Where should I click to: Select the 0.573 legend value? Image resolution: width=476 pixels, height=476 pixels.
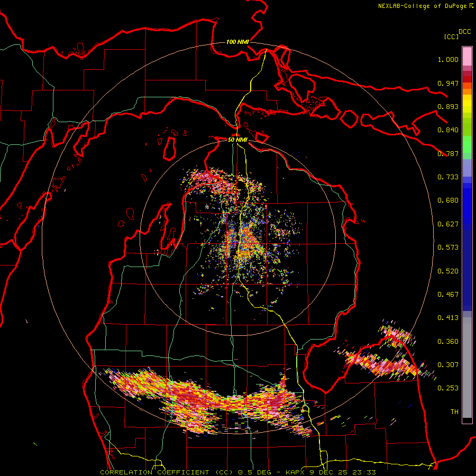coord(448,248)
